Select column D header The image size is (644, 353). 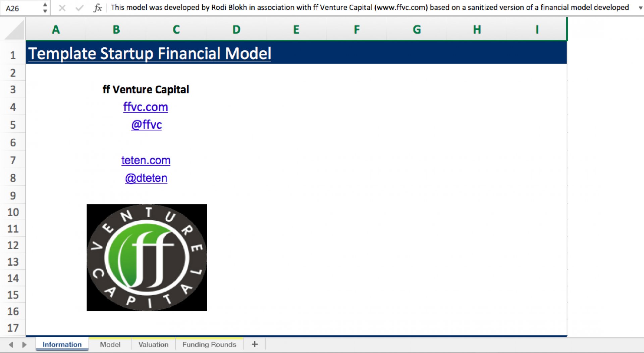[x=236, y=30]
